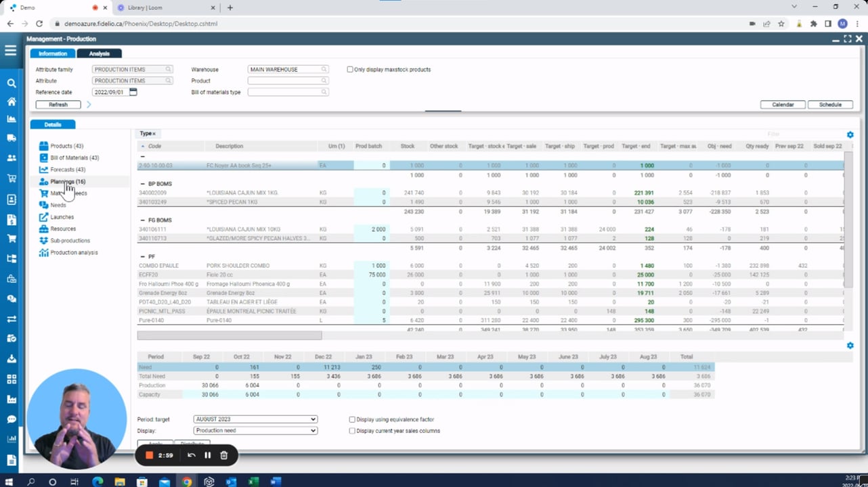Click the Bill of materials type field
This screenshot has height=487, width=868.
(x=288, y=92)
